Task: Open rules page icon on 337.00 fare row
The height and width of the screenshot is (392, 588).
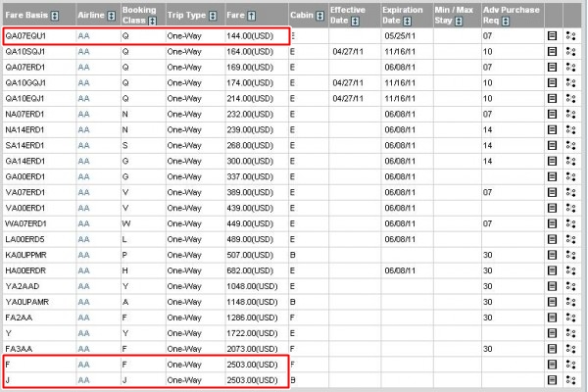Action: pos(553,176)
